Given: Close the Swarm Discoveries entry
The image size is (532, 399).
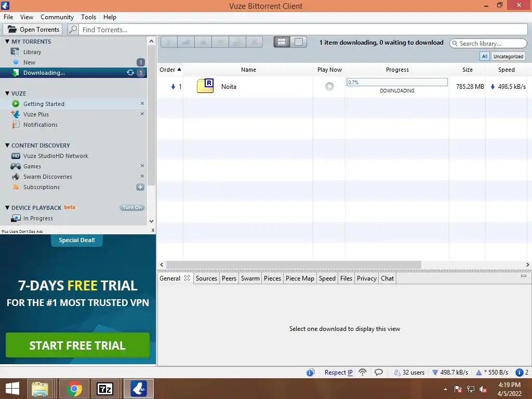Looking at the screenshot, I should coord(142,176).
